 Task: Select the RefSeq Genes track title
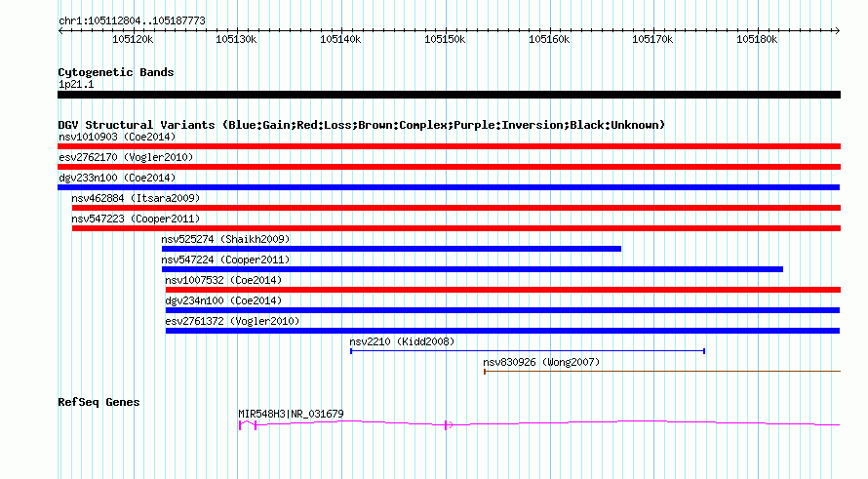[99, 402]
